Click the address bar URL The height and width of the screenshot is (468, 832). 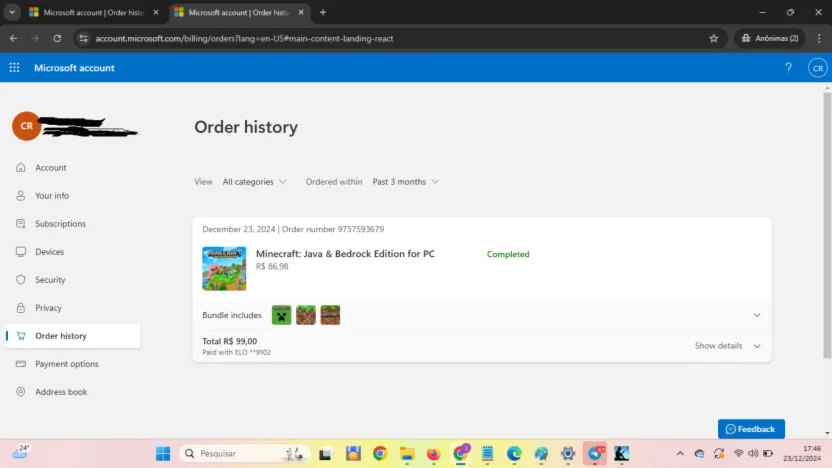[244, 38]
